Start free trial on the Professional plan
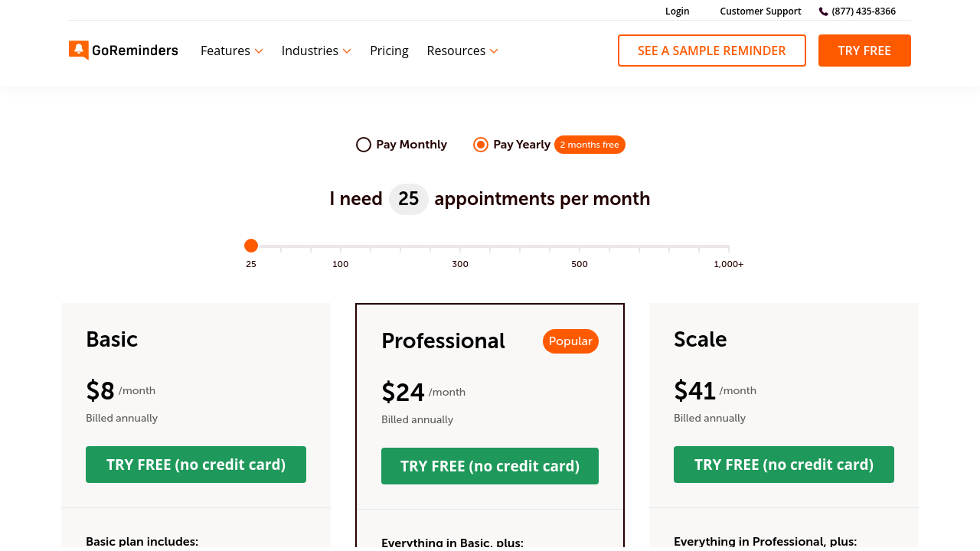This screenshot has width=980, height=551. [x=490, y=466]
